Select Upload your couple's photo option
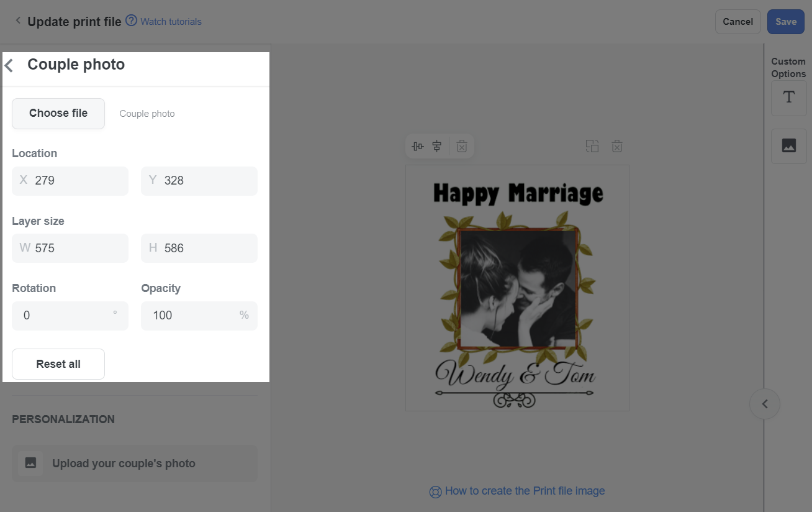The image size is (812, 512). tap(135, 464)
